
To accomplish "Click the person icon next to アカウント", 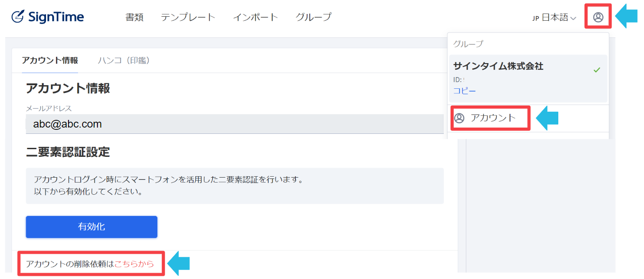I will [459, 118].
